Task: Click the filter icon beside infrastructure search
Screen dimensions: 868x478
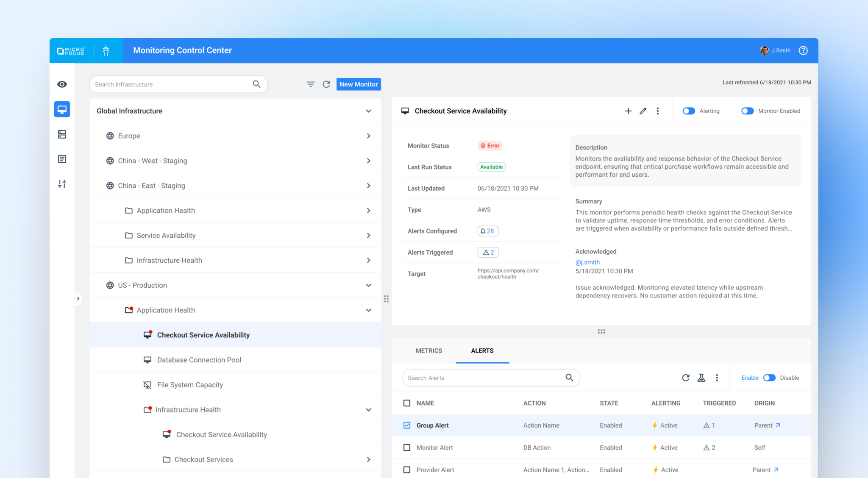Action: click(311, 84)
